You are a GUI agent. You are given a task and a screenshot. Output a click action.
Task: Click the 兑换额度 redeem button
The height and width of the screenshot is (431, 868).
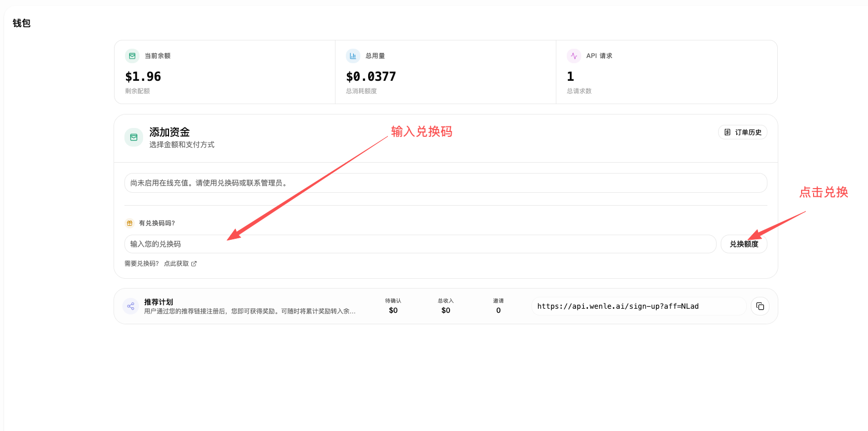744,244
